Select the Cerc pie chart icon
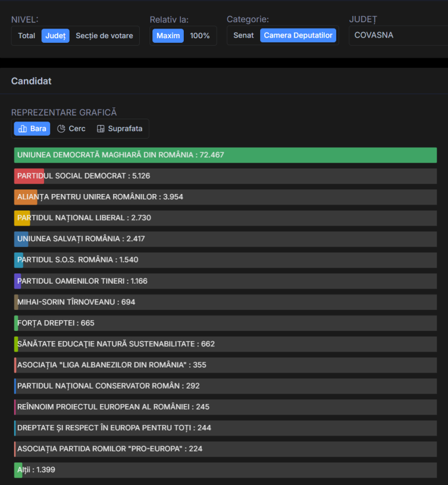The image size is (448, 485). 61,129
